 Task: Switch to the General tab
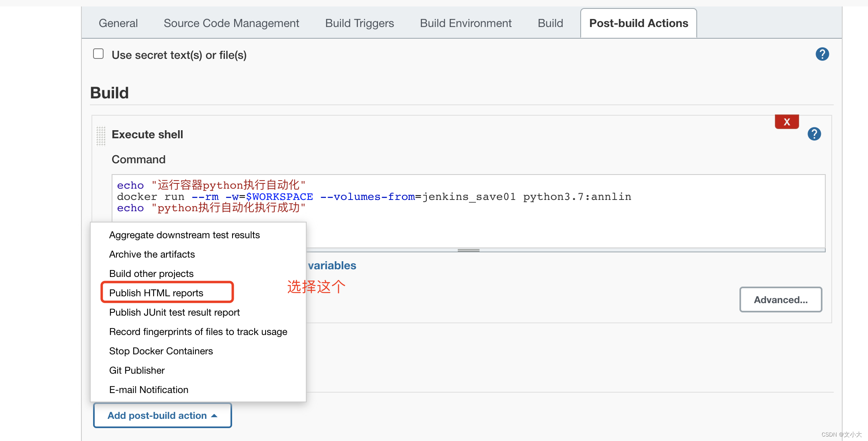coord(118,23)
